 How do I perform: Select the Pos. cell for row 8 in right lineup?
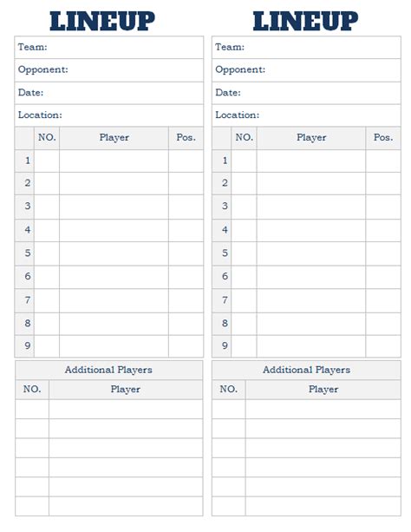click(x=383, y=324)
